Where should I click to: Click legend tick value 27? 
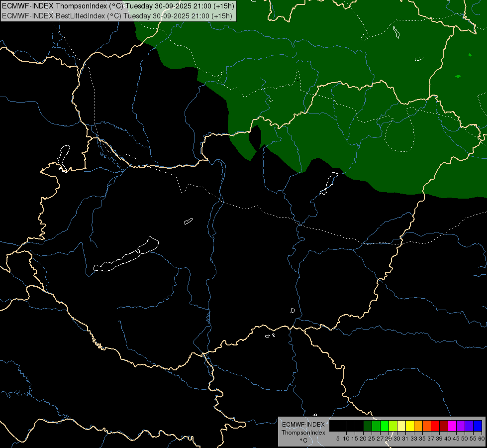click(x=380, y=439)
